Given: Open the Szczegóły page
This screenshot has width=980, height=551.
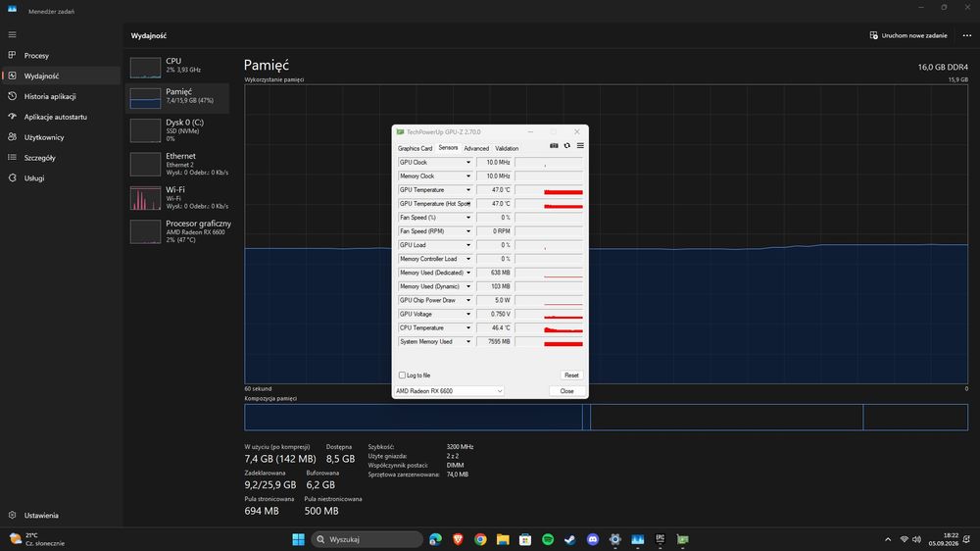Looking at the screenshot, I should [61, 158].
